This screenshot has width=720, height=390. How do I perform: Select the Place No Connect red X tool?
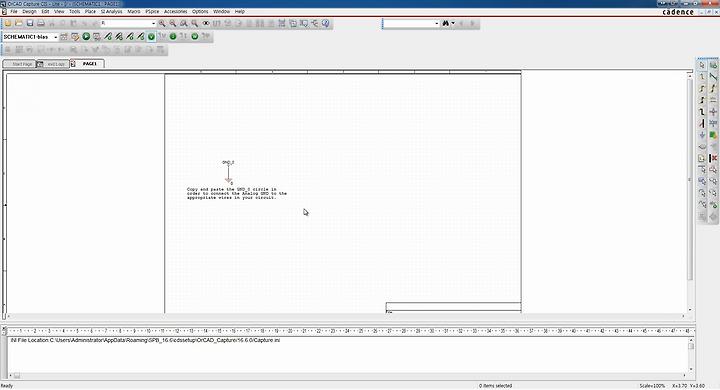tap(713, 158)
